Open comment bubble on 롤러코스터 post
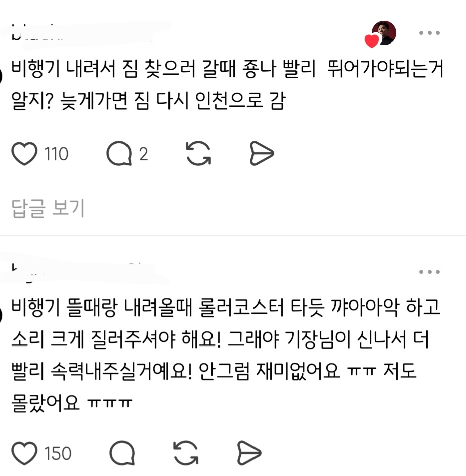The width and height of the screenshot is (466, 476). pos(122,453)
